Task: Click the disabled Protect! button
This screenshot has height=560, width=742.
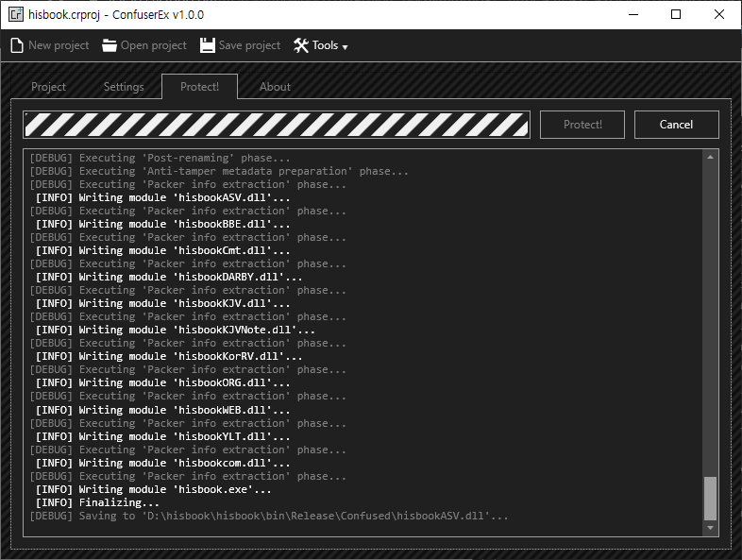Action: tap(582, 125)
